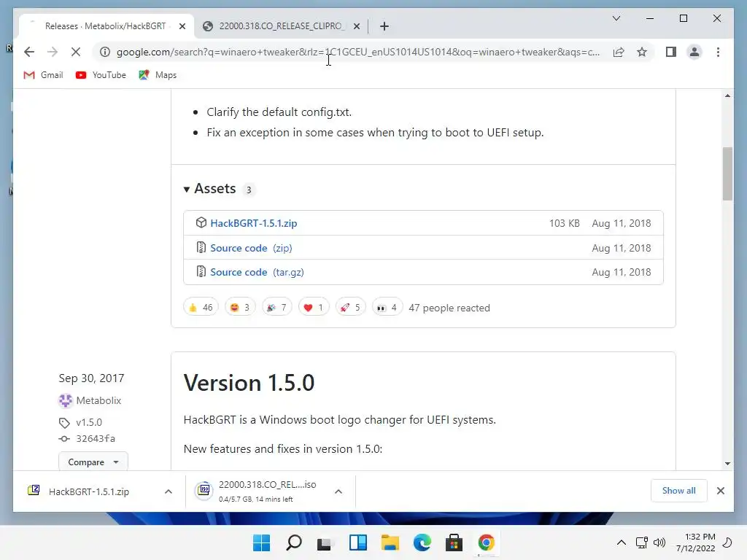Open the tab search dropdown
The height and width of the screenshot is (560, 747).
616,18
